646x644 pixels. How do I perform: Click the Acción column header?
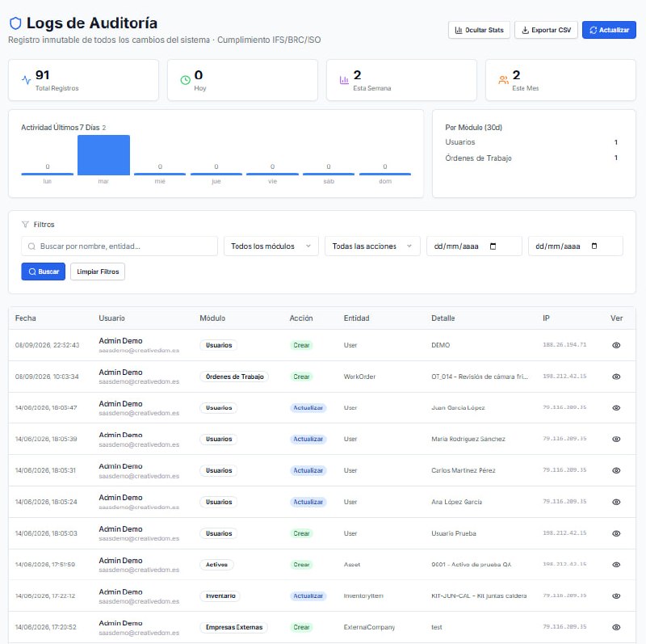pos(300,318)
